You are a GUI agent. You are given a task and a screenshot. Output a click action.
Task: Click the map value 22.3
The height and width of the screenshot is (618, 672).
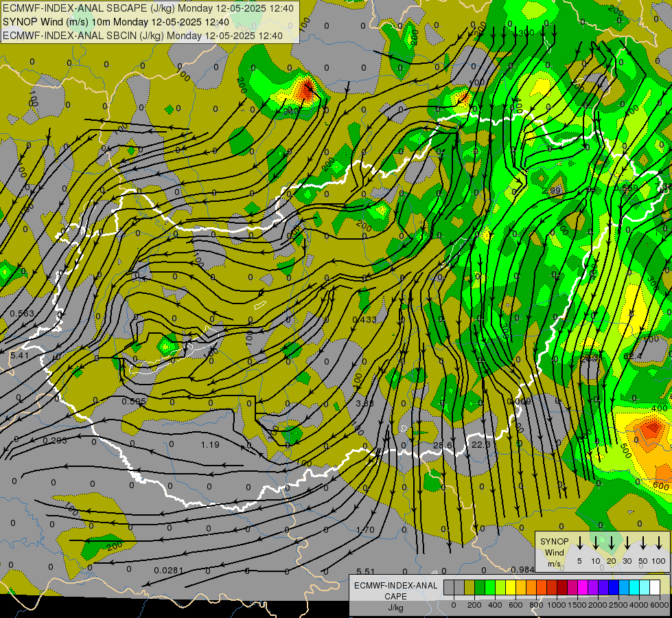click(481, 445)
